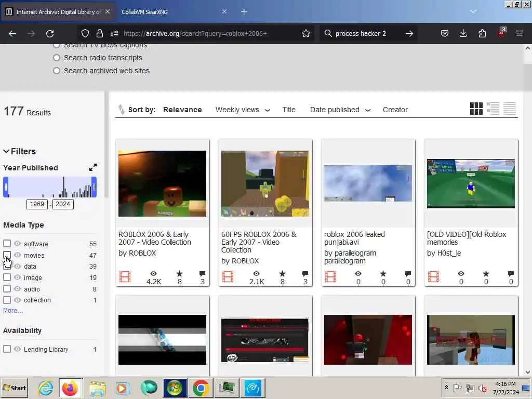Click the Windows Start button
Screen dimensions: 532x399
pyautogui.click(x=14, y=388)
